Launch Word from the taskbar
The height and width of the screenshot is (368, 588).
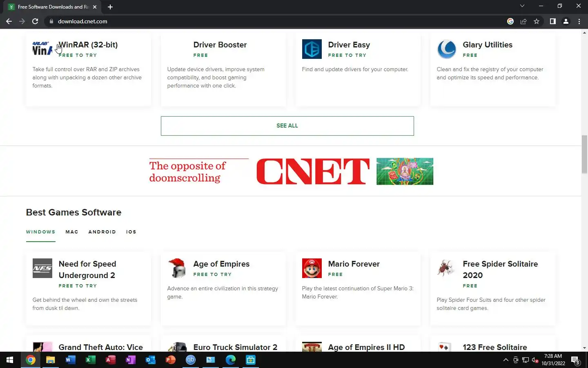(70, 360)
